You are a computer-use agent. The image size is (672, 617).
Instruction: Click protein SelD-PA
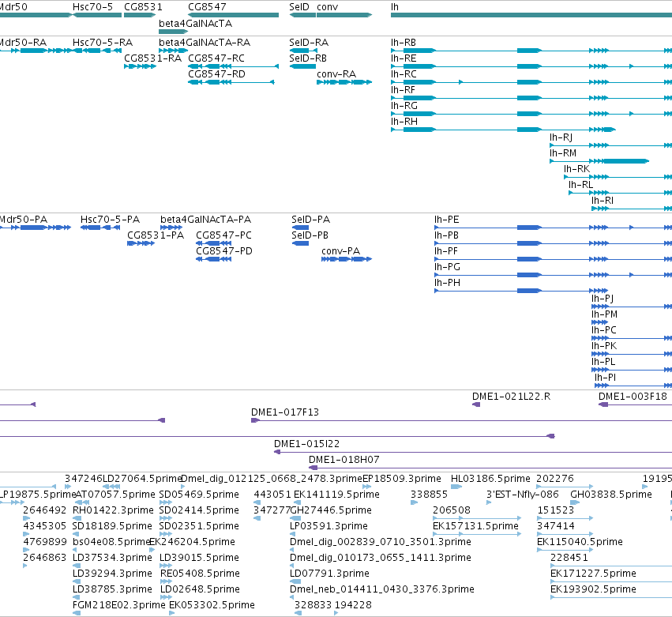[x=310, y=220]
